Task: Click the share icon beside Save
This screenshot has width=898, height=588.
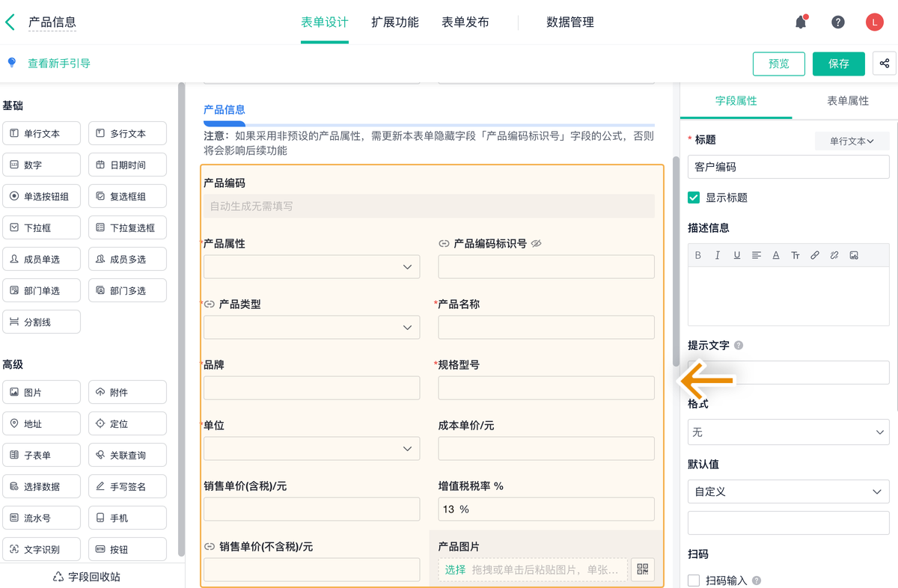Action: point(885,64)
